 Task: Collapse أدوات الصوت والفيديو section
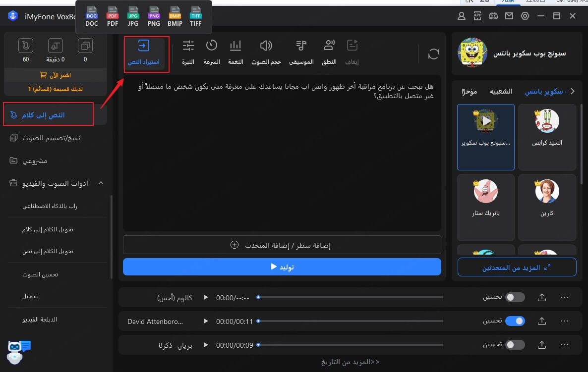(101, 183)
